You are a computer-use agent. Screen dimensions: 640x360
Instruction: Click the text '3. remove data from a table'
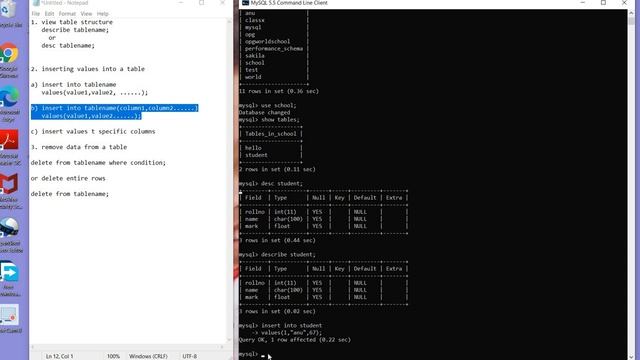(79, 147)
